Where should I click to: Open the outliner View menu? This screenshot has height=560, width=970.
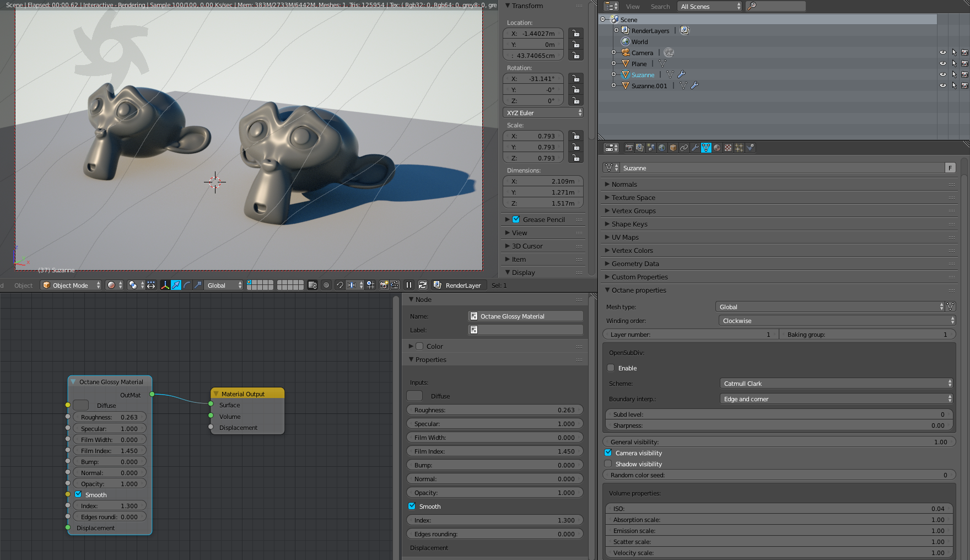tap(633, 7)
